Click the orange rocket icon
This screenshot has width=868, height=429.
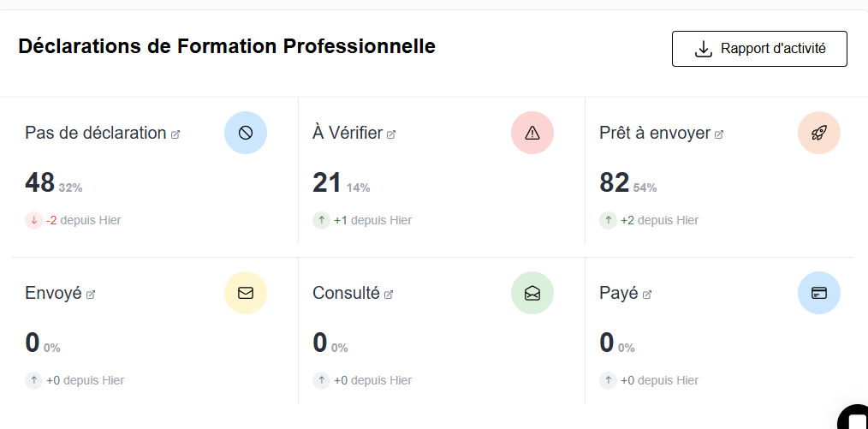pyautogui.click(x=819, y=133)
